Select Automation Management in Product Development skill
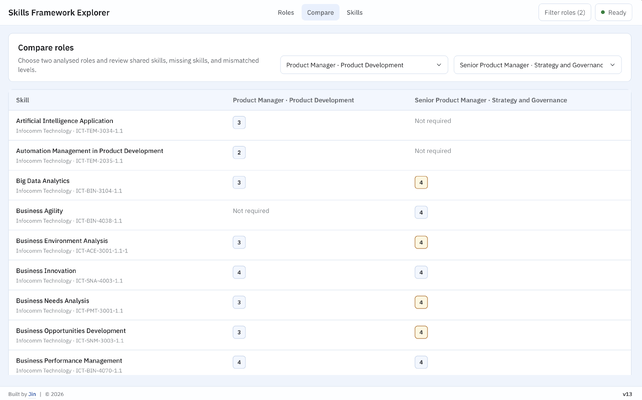Screen dimensions: 642x400 [x=90, y=151]
